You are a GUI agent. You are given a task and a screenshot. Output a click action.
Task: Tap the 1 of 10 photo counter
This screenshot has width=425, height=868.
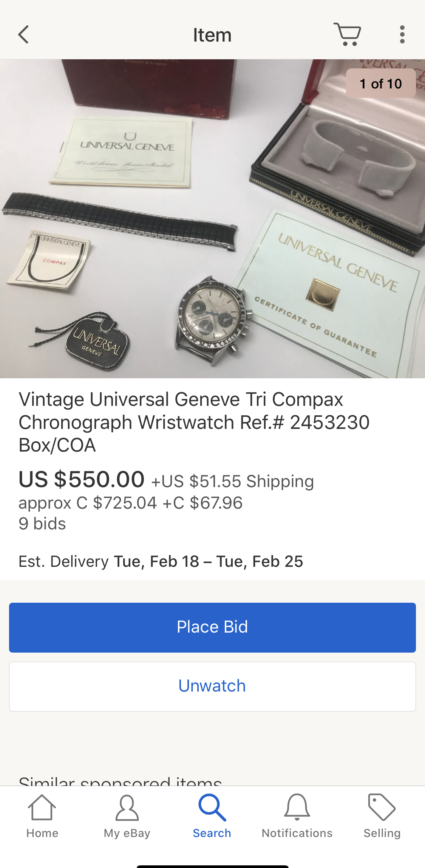coord(381,84)
